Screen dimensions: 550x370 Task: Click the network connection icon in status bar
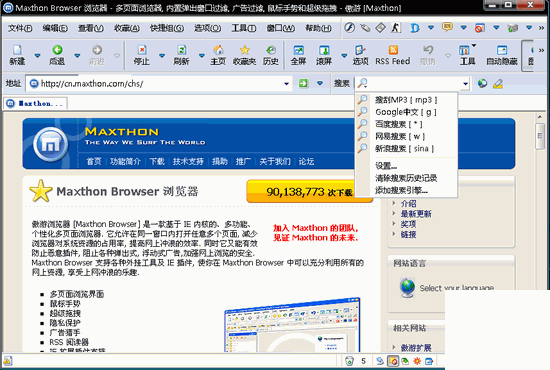pyautogui.click(x=380, y=361)
